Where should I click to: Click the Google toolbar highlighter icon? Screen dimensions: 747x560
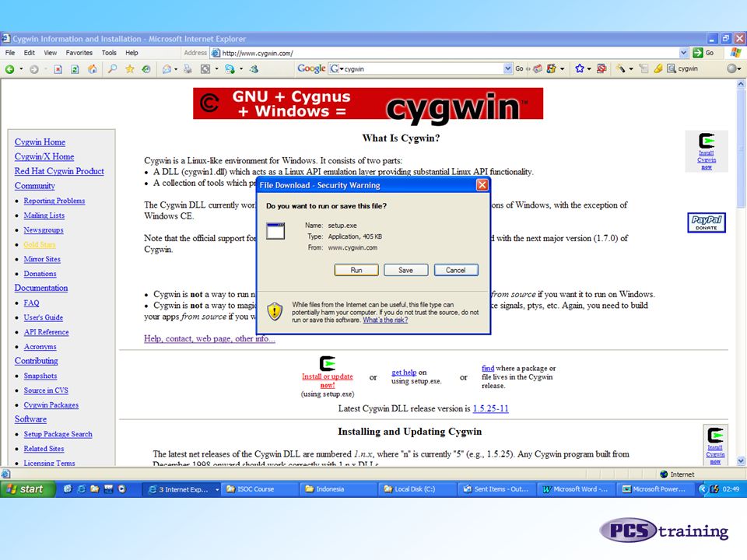point(658,68)
